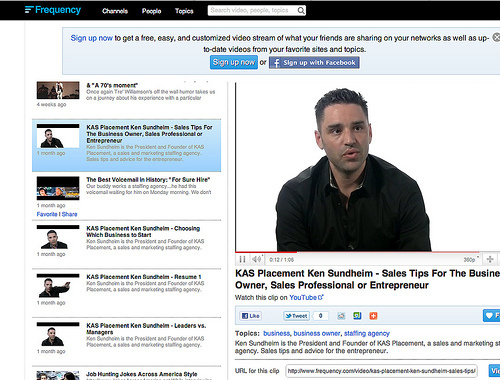
Task: Click the search magnifier icon
Action: pyautogui.click(x=301, y=11)
